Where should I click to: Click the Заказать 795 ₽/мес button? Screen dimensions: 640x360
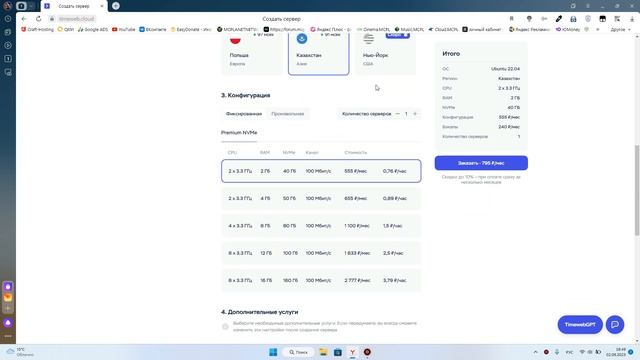481,163
